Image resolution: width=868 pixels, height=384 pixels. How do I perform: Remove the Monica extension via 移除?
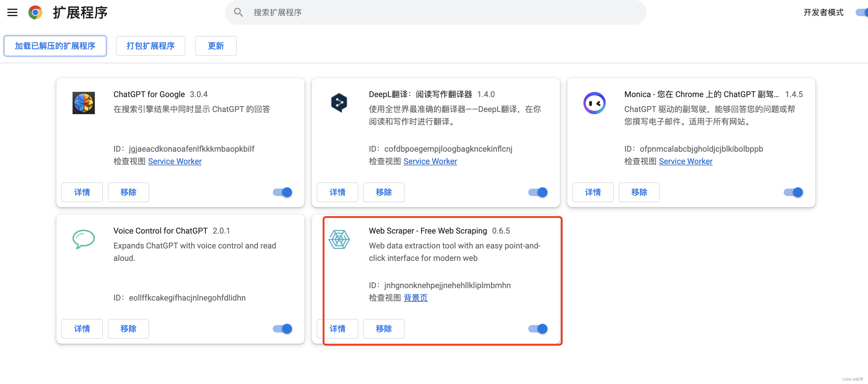(639, 192)
